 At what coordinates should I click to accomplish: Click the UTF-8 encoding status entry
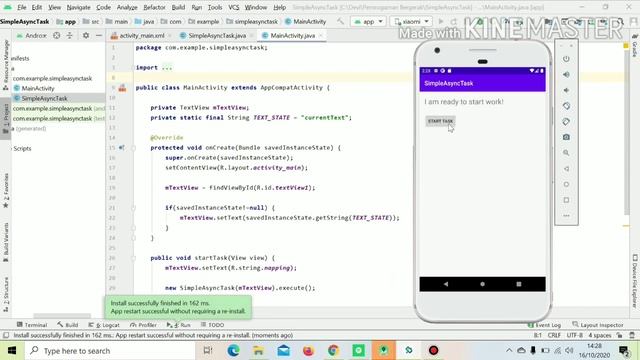575,335
